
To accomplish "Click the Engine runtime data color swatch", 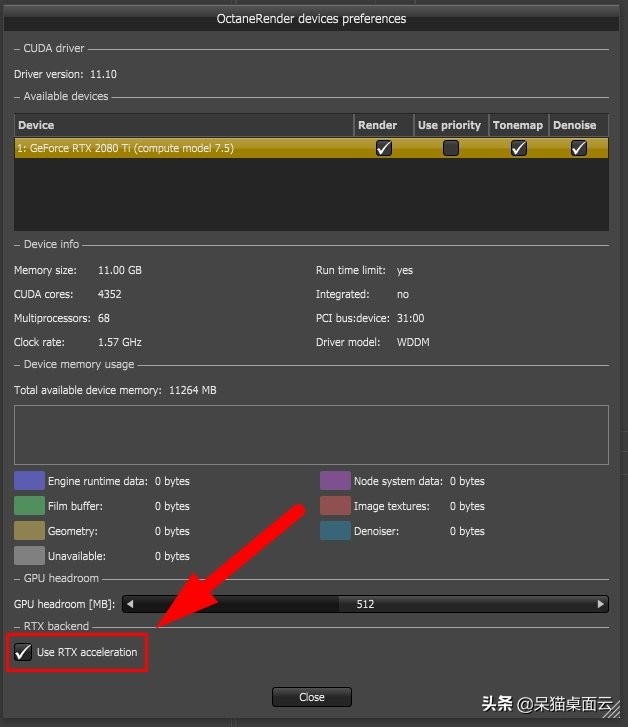I will (x=30, y=481).
